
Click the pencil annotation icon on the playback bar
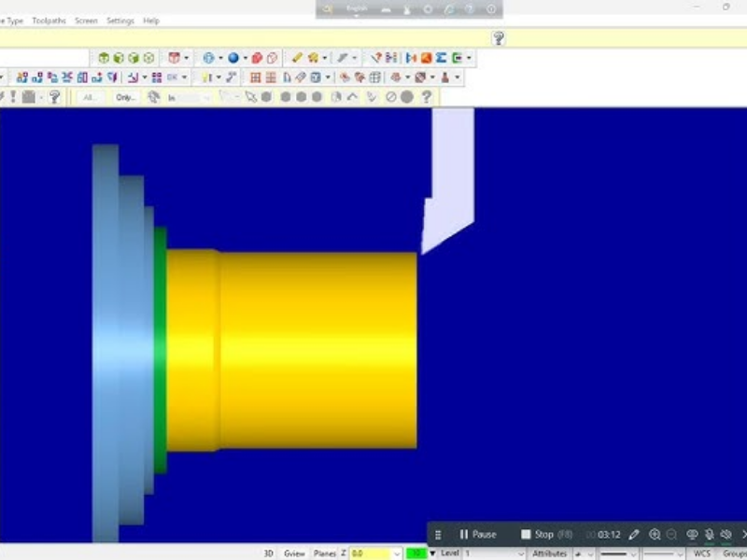(635, 534)
